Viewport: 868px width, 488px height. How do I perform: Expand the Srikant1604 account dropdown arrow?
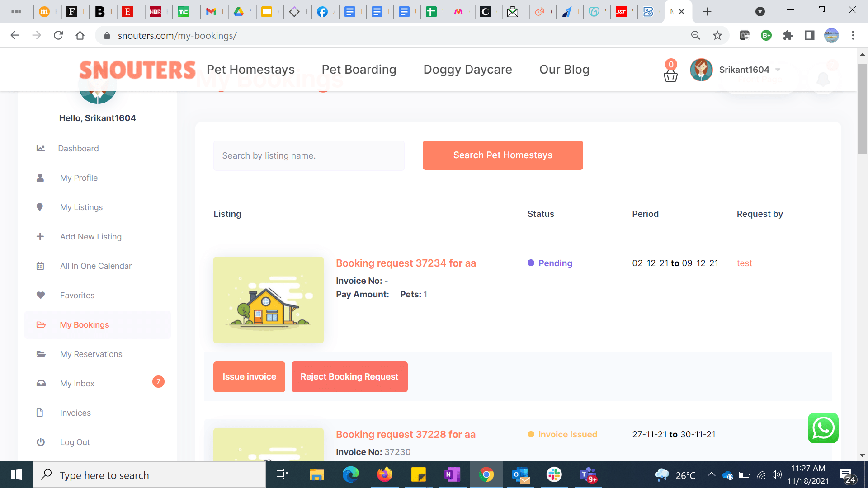[x=778, y=70]
